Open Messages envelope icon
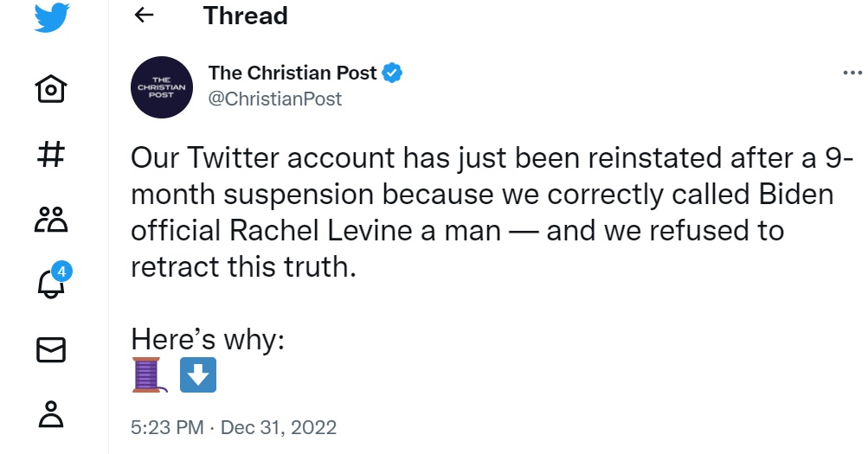 point(51,350)
